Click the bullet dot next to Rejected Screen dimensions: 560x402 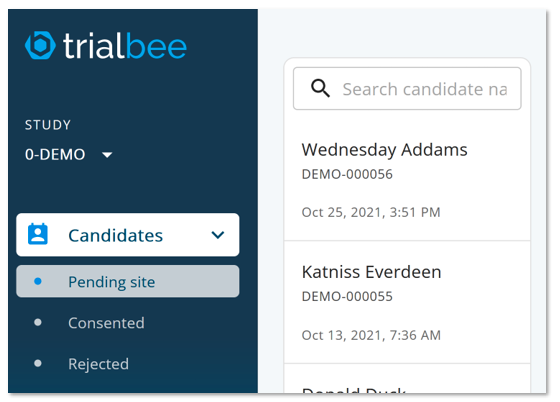pos(38,363)
